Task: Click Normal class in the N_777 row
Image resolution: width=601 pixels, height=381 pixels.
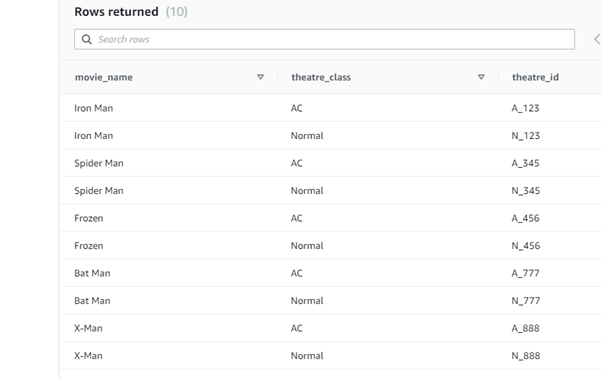Action: point(307,301)
